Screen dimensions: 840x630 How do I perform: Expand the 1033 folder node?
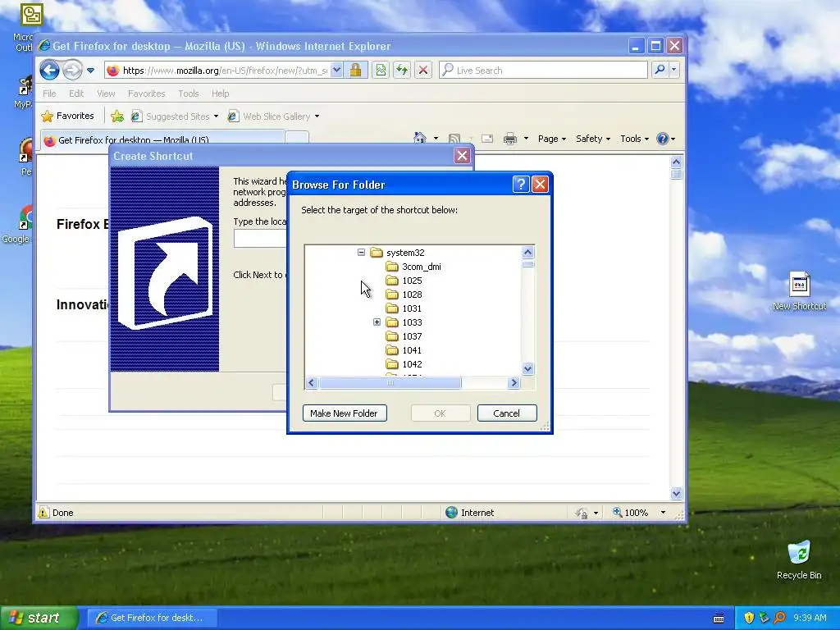point(377,322)
